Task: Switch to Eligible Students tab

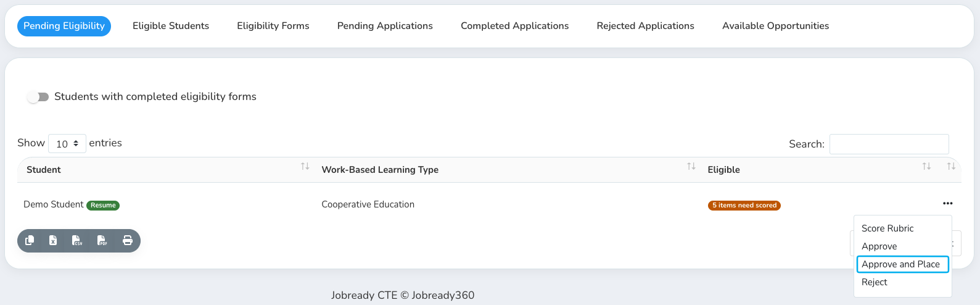Action: tap(171, 26)
